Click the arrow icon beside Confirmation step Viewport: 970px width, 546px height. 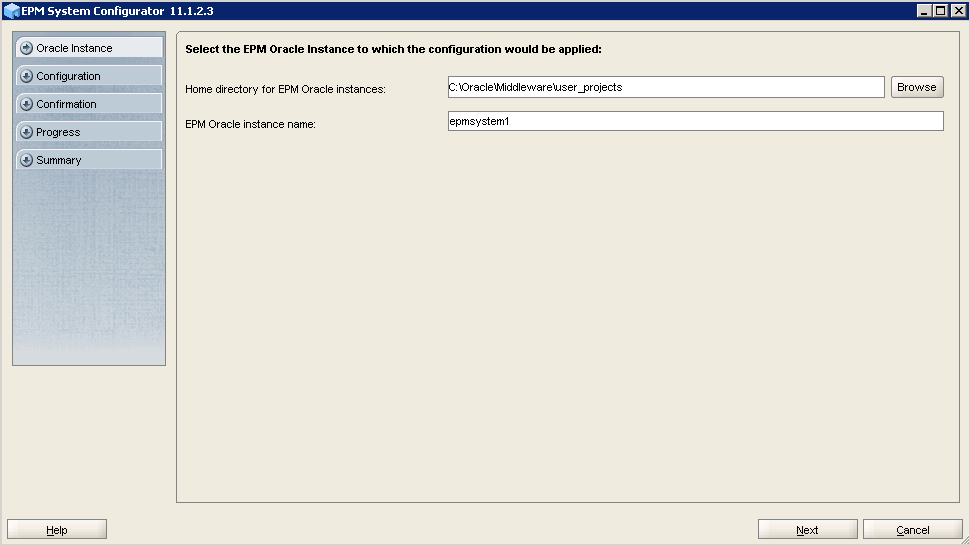(x=26, y=104)
